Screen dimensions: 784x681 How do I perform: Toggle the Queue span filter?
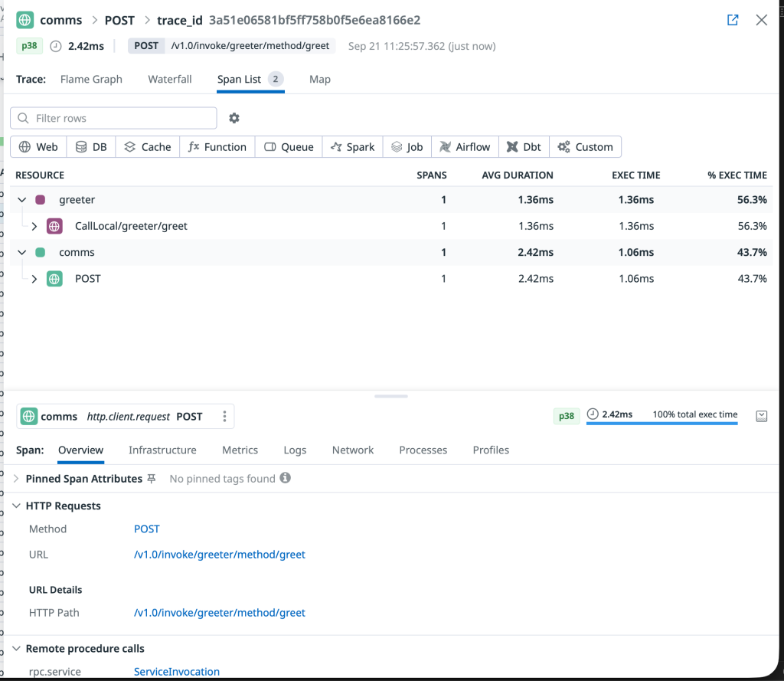[x=289, y=146]
